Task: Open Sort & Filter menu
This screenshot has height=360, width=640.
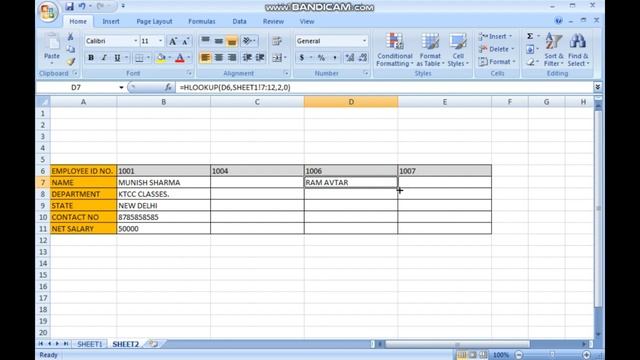Action: point(554,50)
